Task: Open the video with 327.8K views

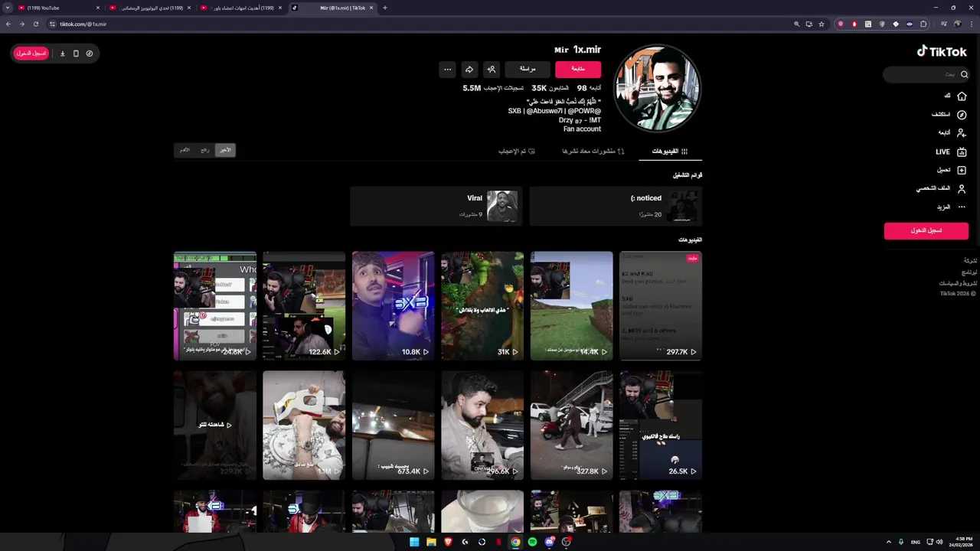Action: tap(572, 425)
